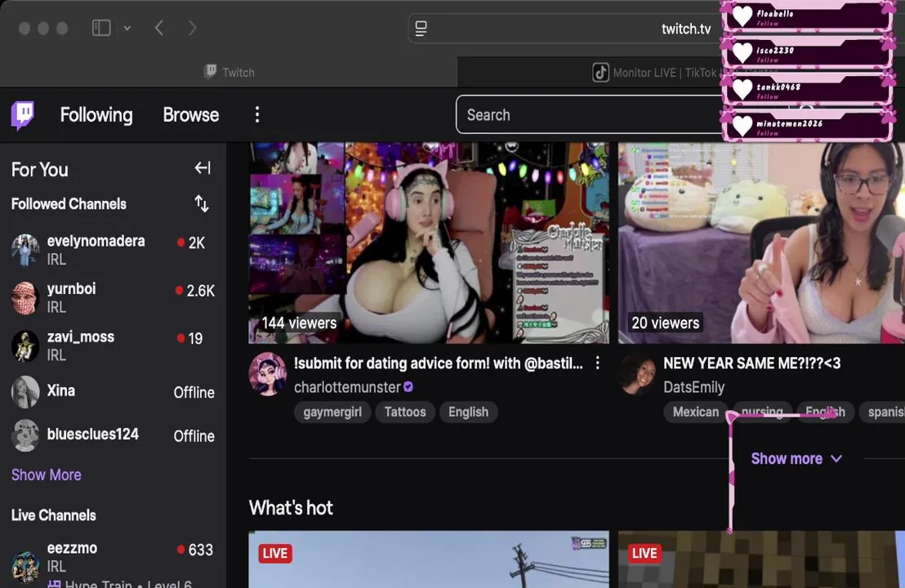
Task: Sort Followed Channels with arrows icon
Action: pyautogui.click(x=202, y=203)
